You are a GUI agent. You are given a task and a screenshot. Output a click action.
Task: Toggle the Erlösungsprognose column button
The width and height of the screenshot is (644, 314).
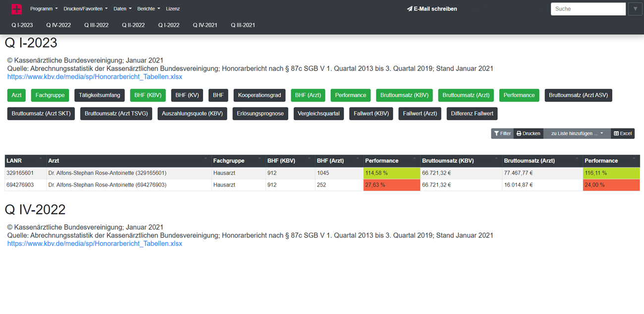tap(260, 114)
